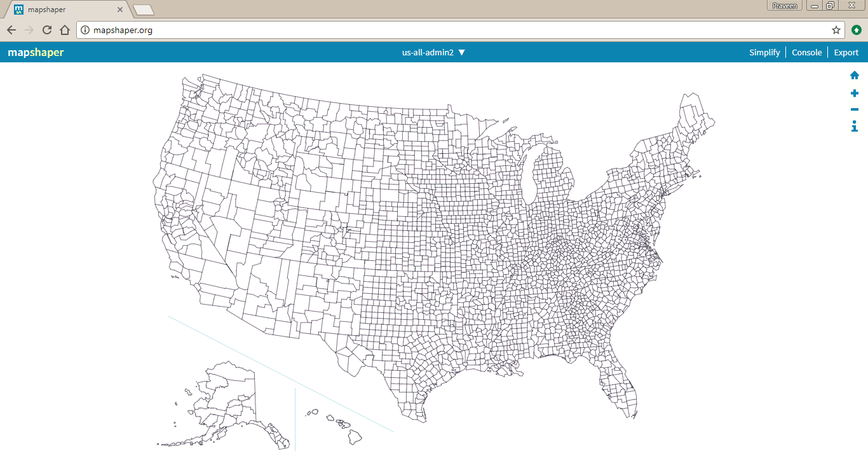Zoom in with the plus icon
The height and width of the screenshot is (463, 868).
[855, 93]
